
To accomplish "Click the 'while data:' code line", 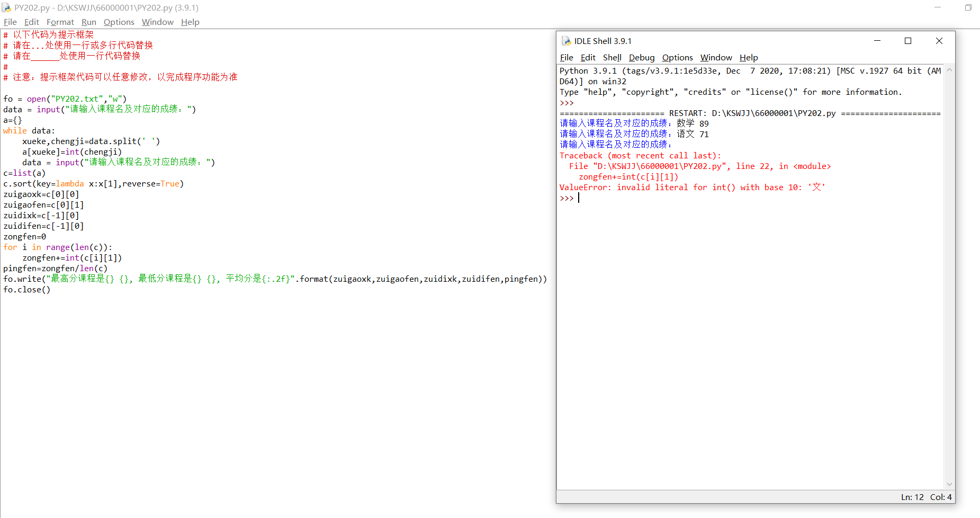I will [29, 130].
